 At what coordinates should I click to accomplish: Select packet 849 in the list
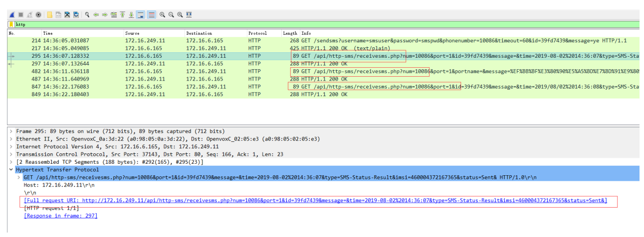point(323,94)
